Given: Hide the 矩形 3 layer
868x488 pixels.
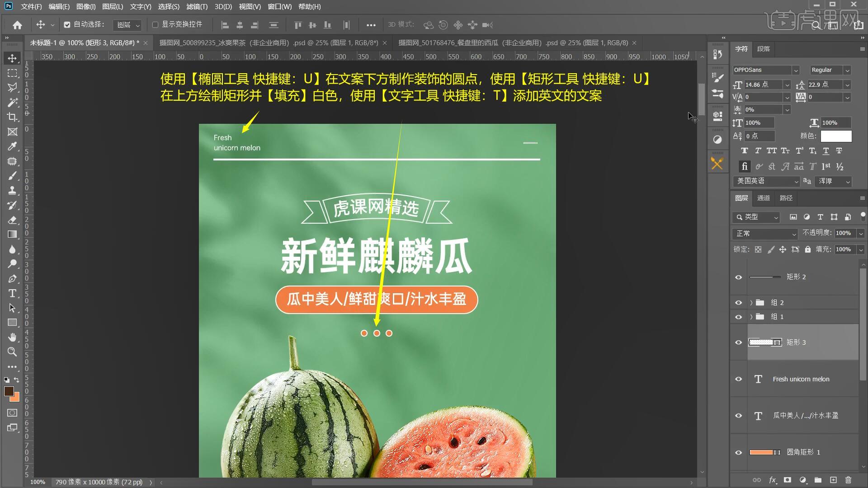Looking at the screenshot, I should [739, 343].
